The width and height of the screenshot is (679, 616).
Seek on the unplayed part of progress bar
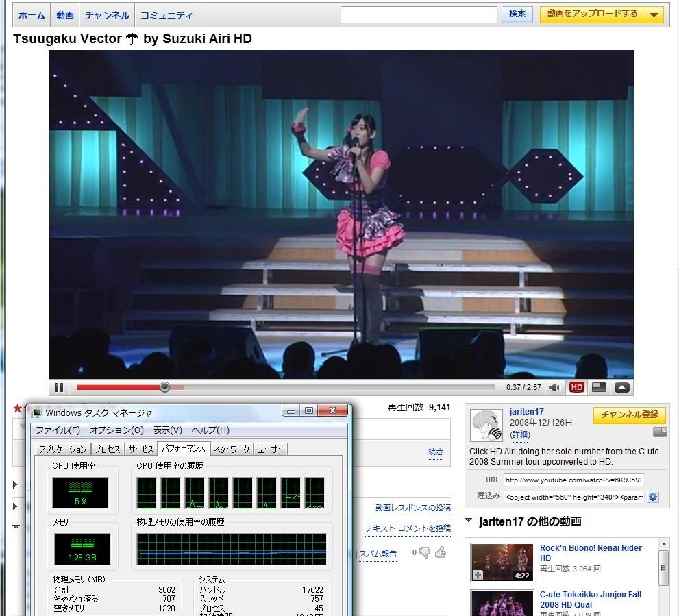click(338, 387)
